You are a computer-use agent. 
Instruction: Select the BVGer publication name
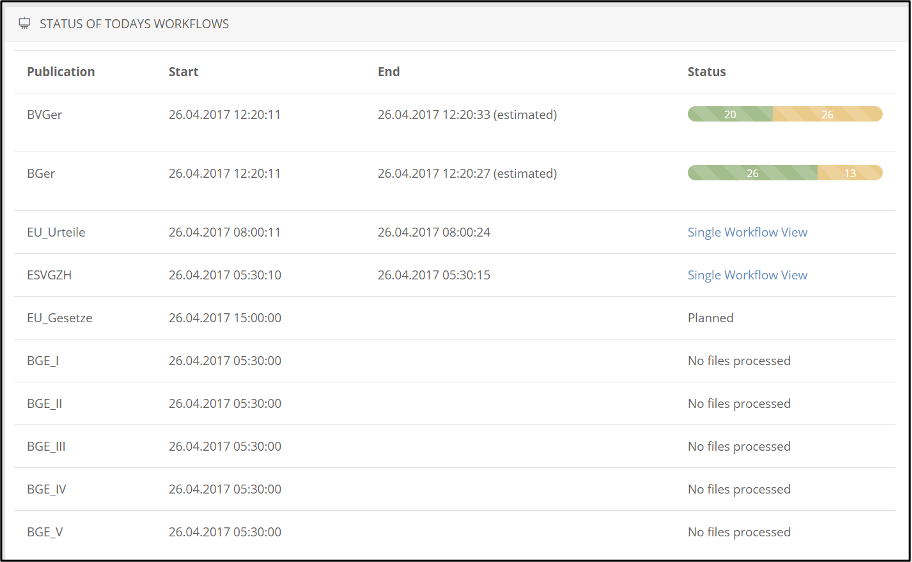(44, 115)
